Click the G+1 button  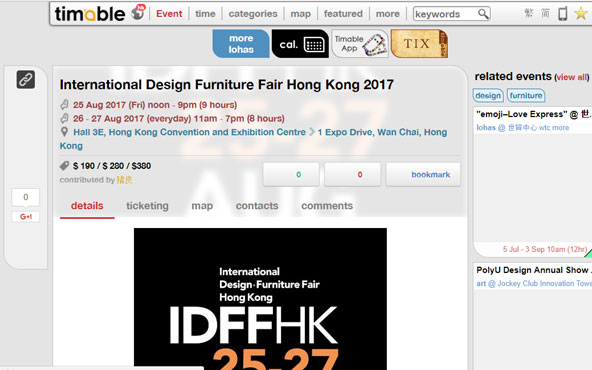pyautogui.click(x=26, y=217)
